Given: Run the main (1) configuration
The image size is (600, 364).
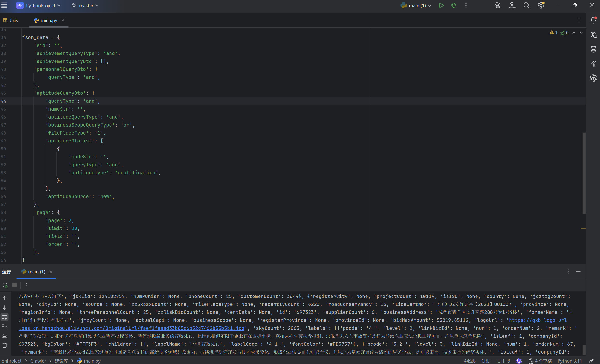Looking at the screenshot, I should tap(441, 5).
